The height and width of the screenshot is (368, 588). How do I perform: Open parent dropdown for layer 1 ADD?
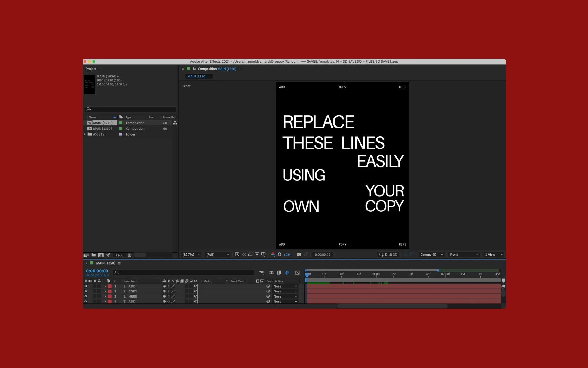285,286
